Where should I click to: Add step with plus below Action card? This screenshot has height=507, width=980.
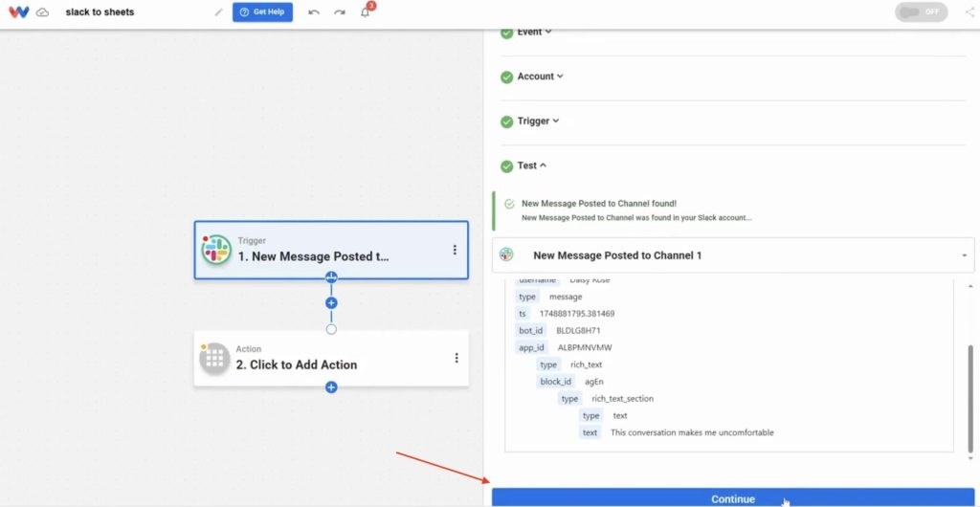click(331, 387)
